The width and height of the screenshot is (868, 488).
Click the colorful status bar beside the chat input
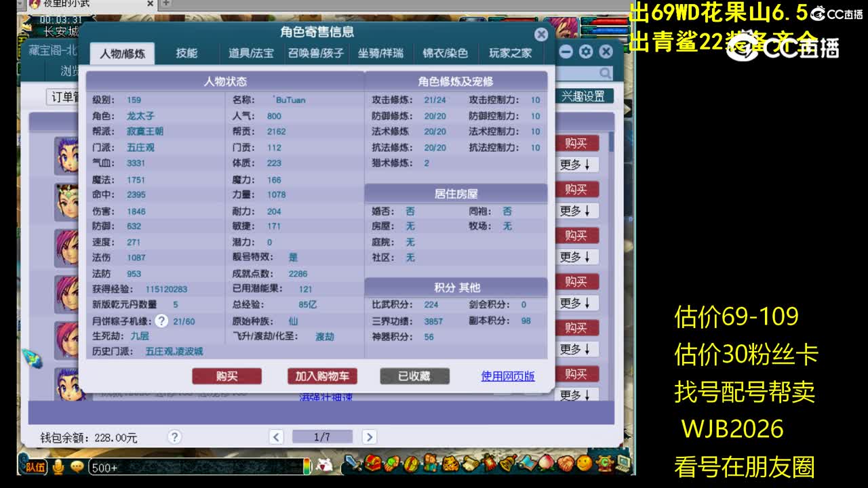click(x=307, y=466)
